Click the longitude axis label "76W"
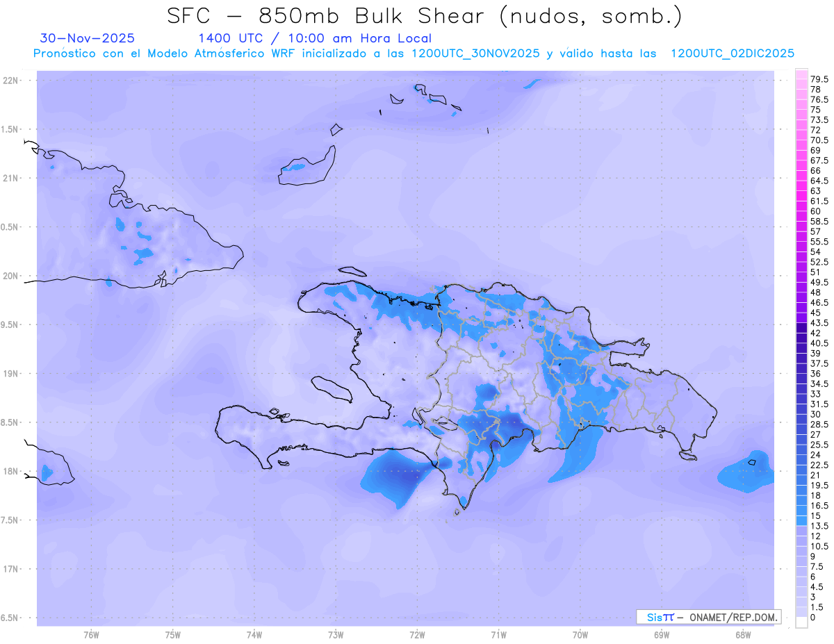The image size is (834, 644). [x=91, y=634]
